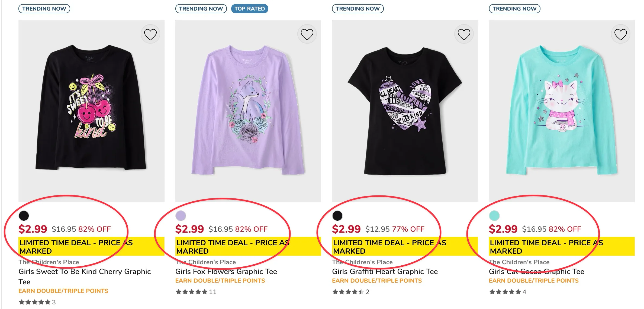This screenshot has height=309, width=644.
Task: Click the Top Rated badge
Action: [249, 9]
